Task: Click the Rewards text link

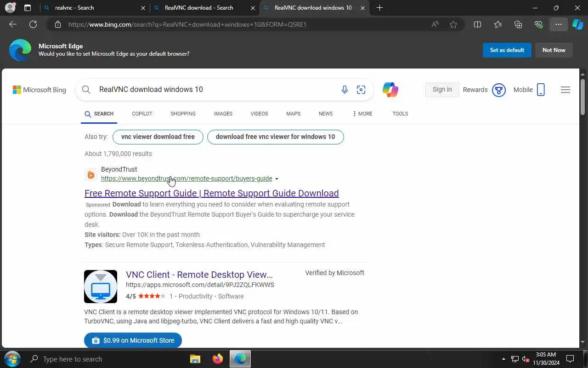Action: [x=475, y=90]
